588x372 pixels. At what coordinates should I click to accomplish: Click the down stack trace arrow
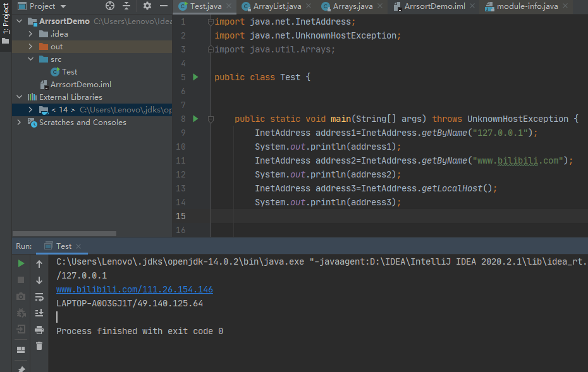(x=39, y=280)
